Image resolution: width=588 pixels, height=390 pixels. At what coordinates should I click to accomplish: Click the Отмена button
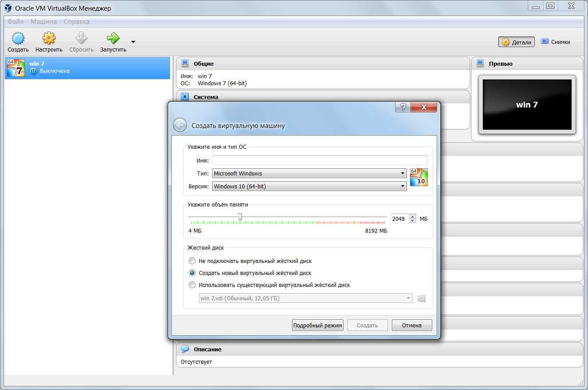(412, 325)
